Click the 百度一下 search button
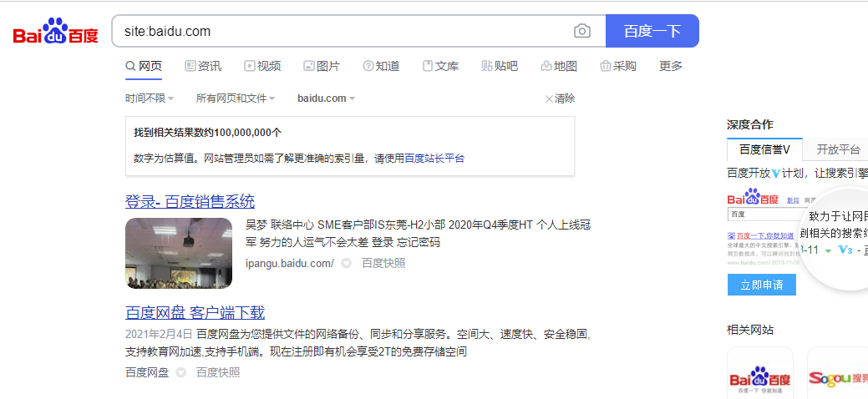The height and width of the screenshot is (399, 868). point(652,31)
